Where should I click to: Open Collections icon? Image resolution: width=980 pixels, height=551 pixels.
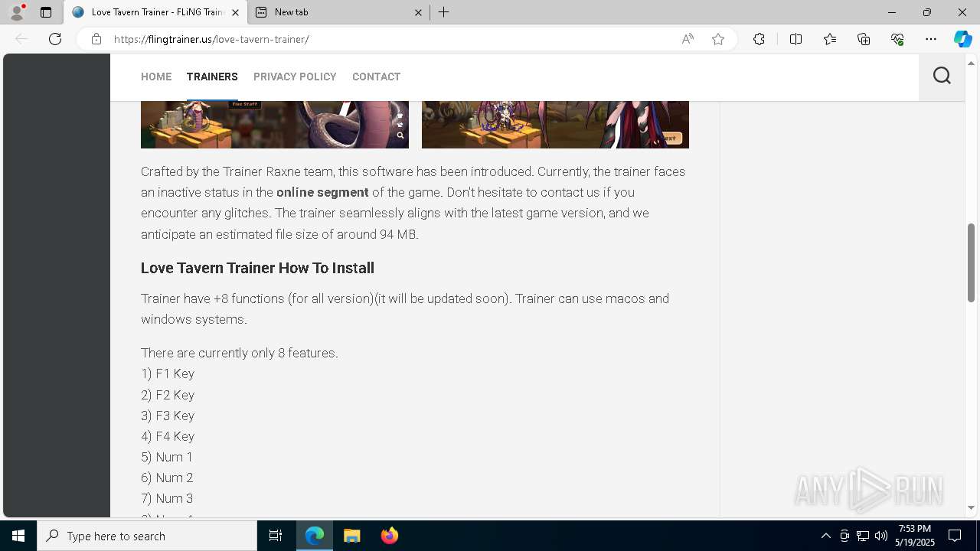point(864,39)
